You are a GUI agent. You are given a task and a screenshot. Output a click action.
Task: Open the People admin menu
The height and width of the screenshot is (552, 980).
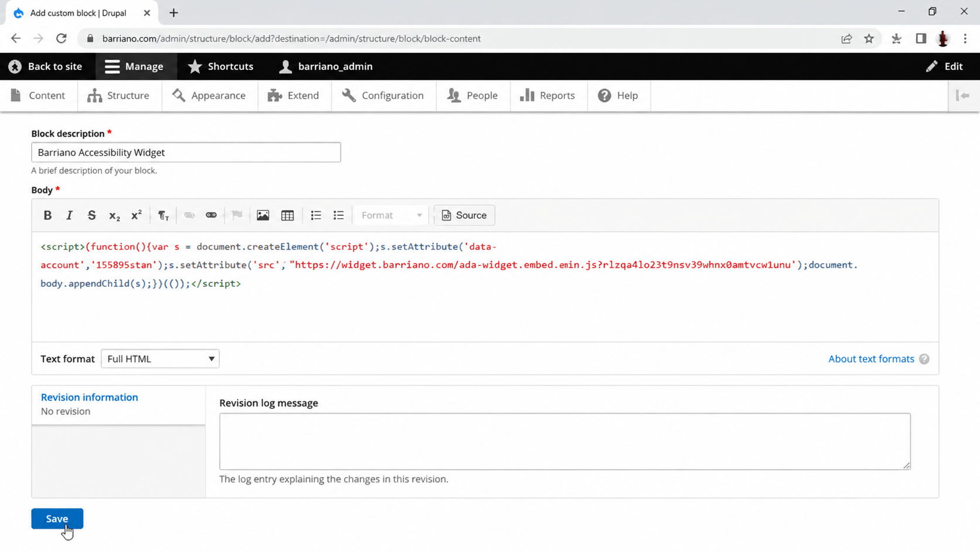472,96
